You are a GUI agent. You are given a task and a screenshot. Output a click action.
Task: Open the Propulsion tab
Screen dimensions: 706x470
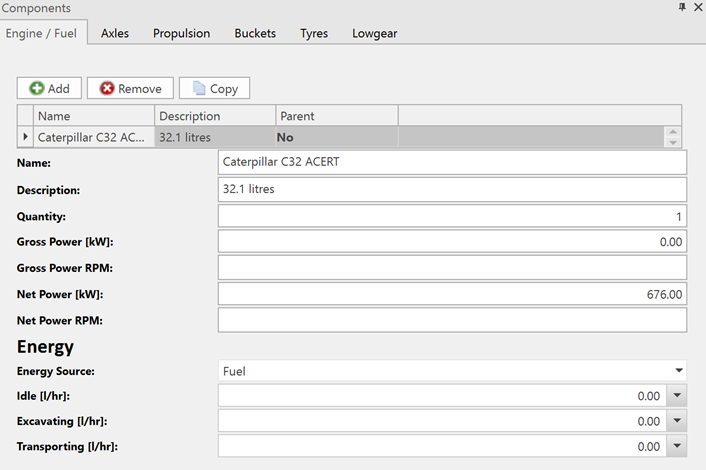[x=181, y=33]
